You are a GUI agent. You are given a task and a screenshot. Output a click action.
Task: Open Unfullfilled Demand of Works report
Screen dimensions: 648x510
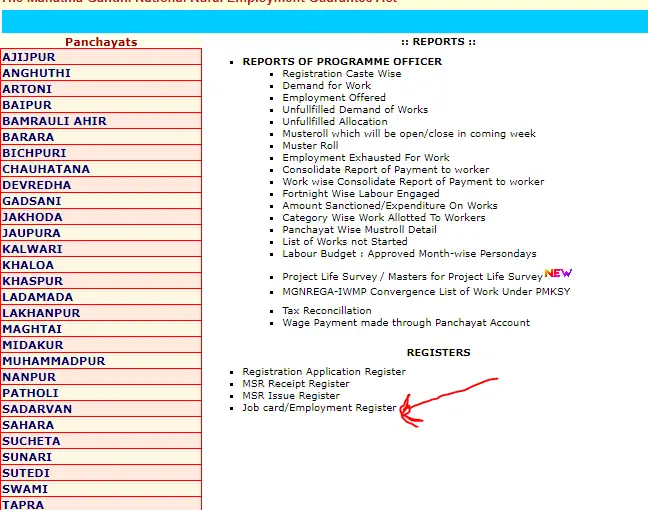point(355,110)
